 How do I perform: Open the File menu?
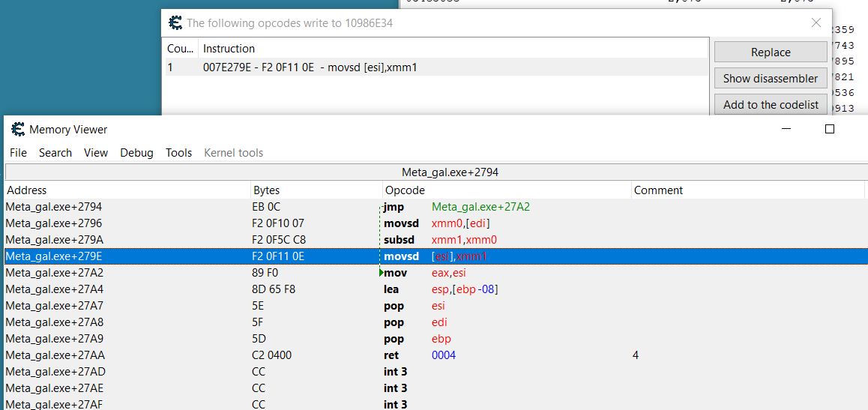point(18,153)
